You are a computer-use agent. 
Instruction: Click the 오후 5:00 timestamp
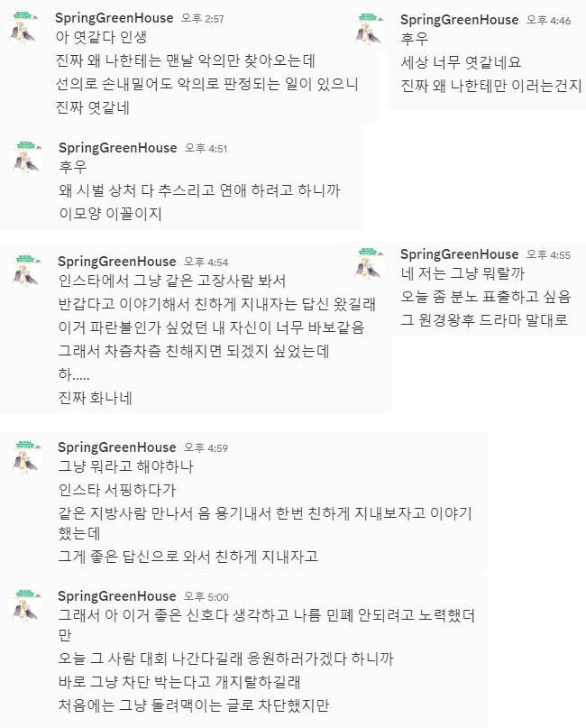coord(206,596)
